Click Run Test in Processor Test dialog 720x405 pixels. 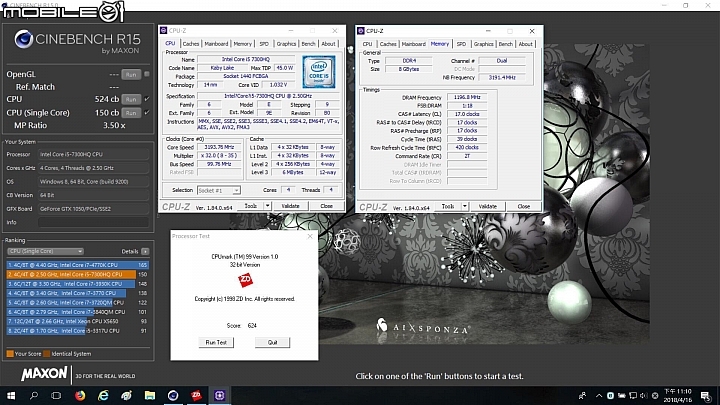pos(216,343)
